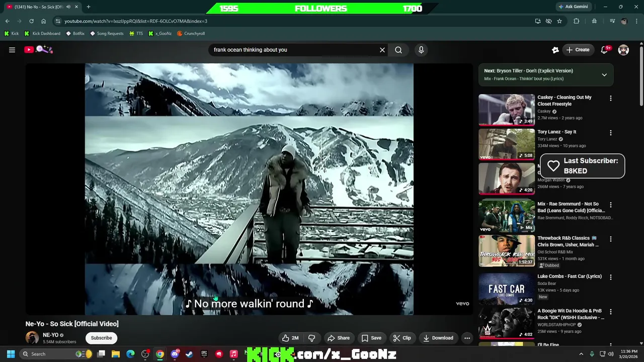
Task: Open options for Rae Sremmurd Not So Bad mix
Action: 611,205
